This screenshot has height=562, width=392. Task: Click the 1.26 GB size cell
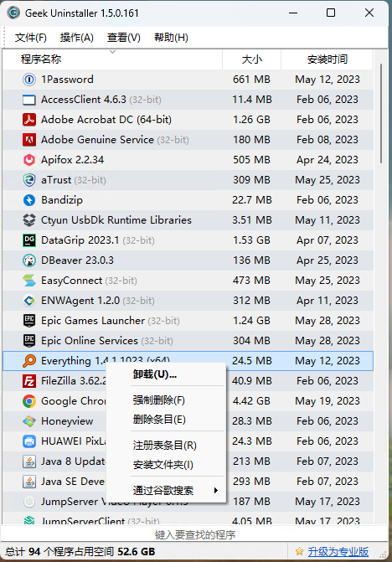point(251,120)
